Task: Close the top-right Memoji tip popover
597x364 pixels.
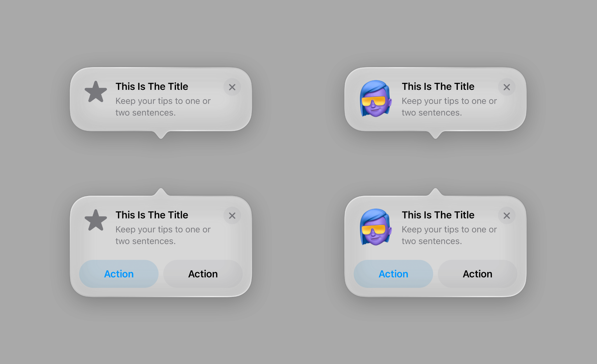Action: 507,87
